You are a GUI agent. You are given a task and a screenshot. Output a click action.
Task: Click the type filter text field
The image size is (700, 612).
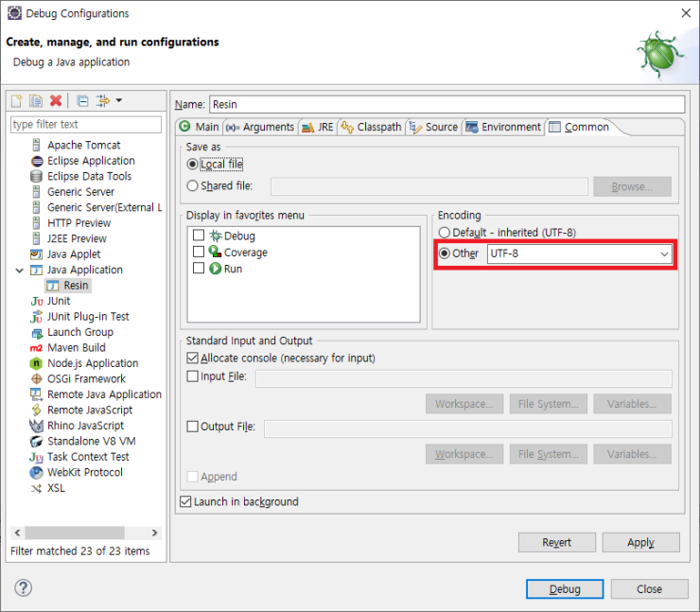(x=85, y=124)
